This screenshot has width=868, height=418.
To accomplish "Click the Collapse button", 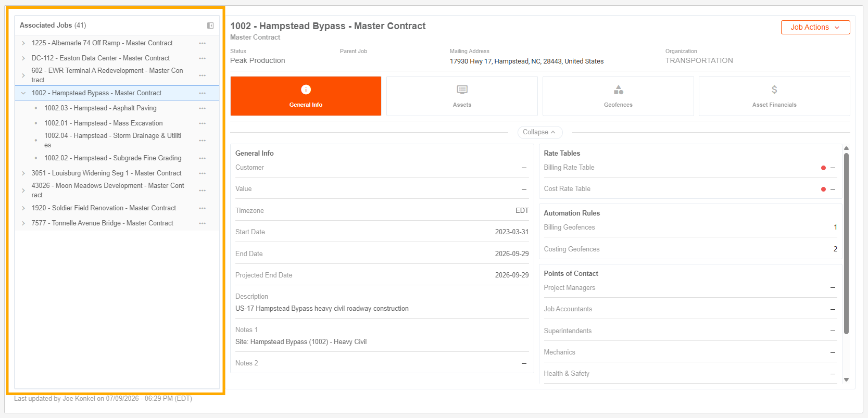I will click(x=539, y=132).
